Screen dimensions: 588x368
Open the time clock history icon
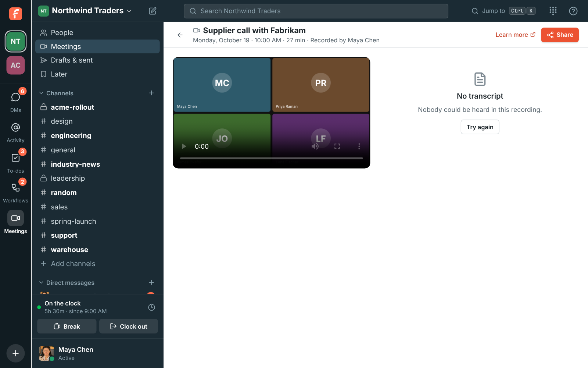tap(151, 307)
